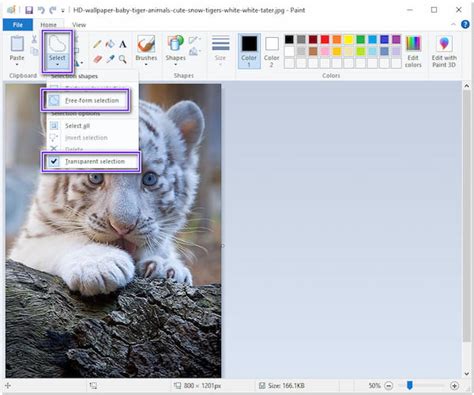474x395 pixels.
Task: Set Color 2 as active
Action: 271,52
